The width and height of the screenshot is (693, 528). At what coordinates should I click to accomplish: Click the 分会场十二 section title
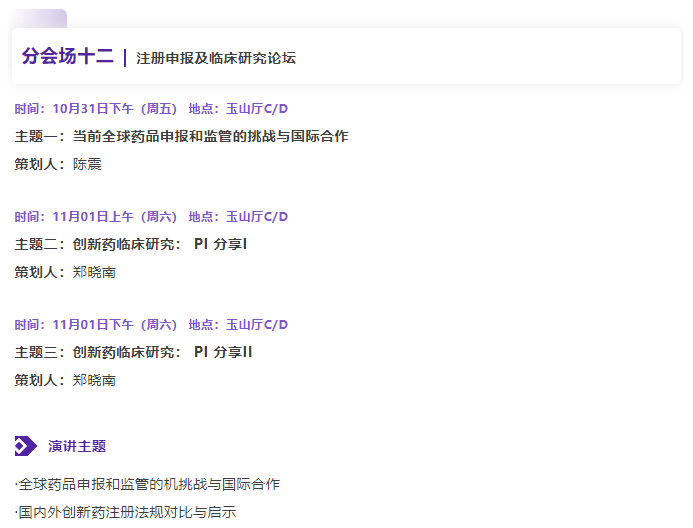coord(67,57)
